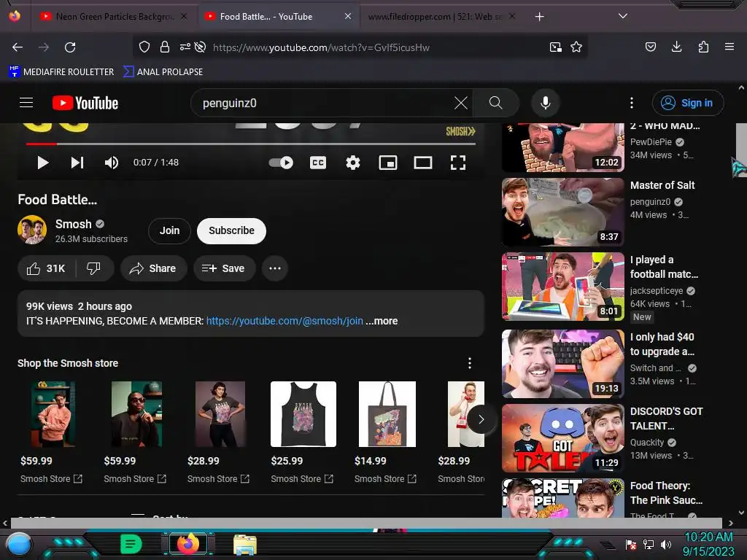This screenshot has height=560, width=747.
Task: Open the youtube.com/@smosh/join link
Action: pyautogui.click(x=285, y=321)
